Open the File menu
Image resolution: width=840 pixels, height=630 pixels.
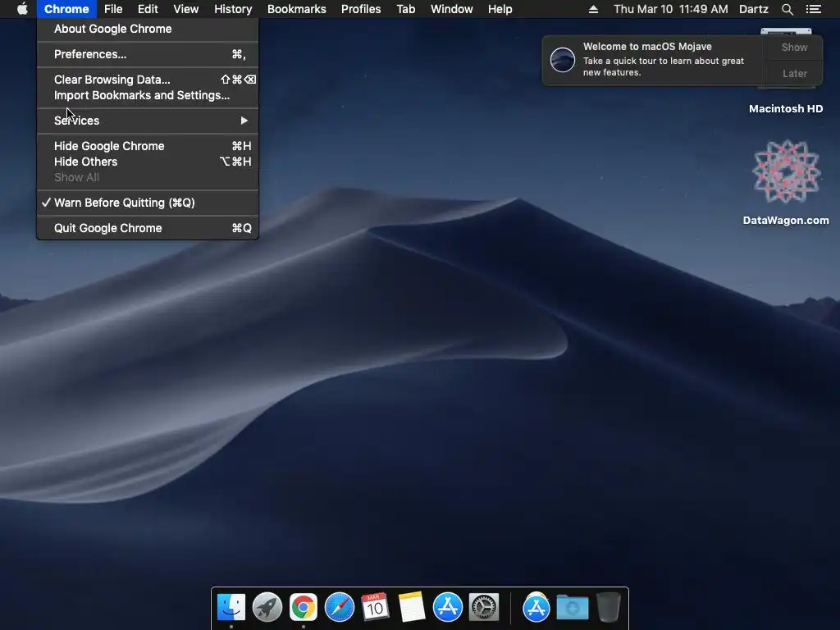(x=113, y=9)
